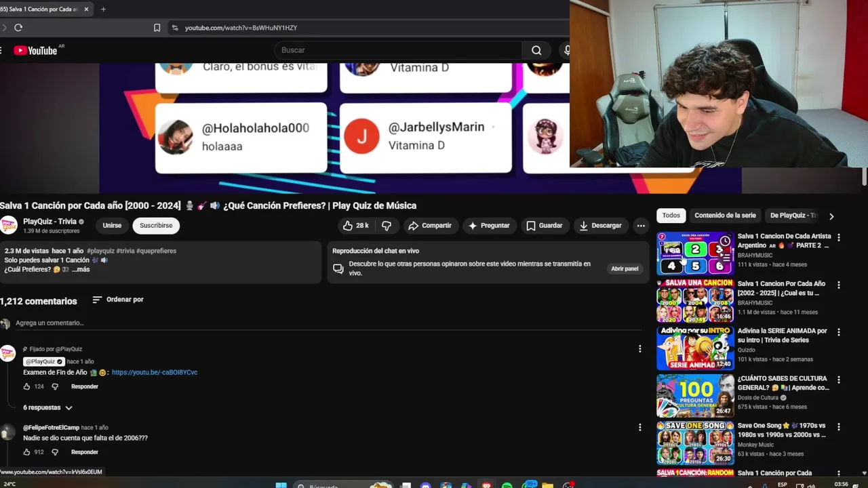The image size is (868, 488).
Task: Click the Monkey Music channel name
Action: (x=755, y=445)
